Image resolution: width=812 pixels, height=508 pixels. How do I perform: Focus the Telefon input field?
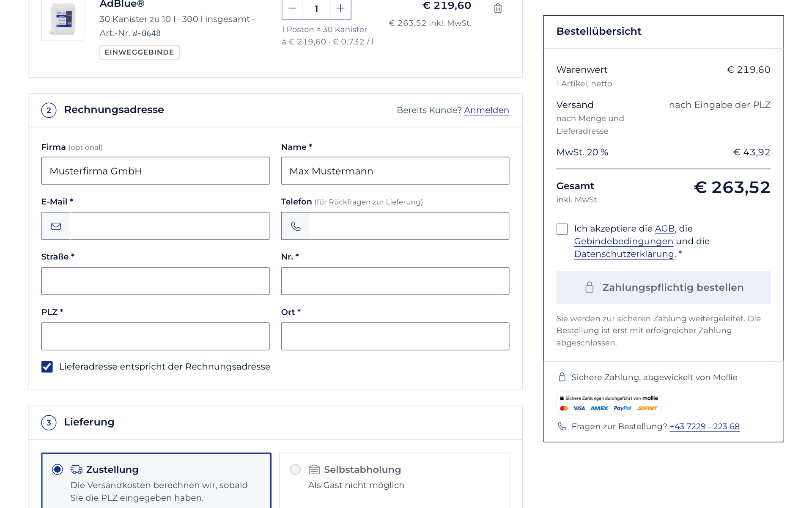(x=409, y=226)
